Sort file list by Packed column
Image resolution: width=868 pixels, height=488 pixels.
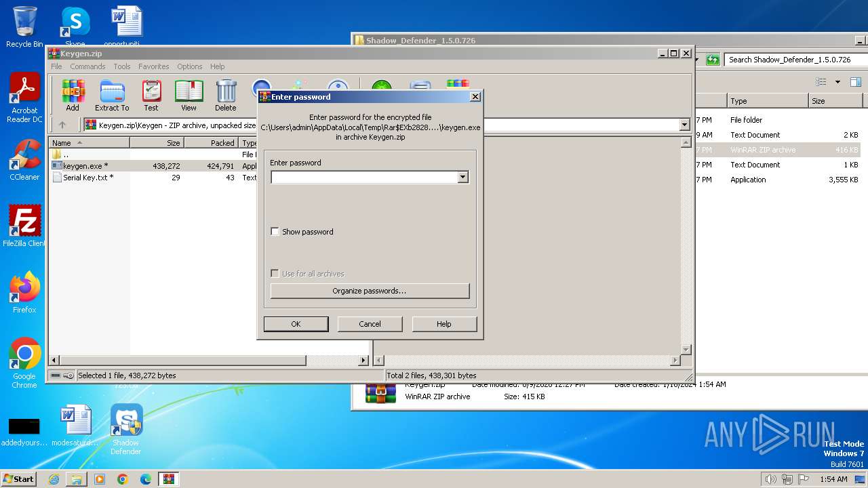click(x=211, y=143)
